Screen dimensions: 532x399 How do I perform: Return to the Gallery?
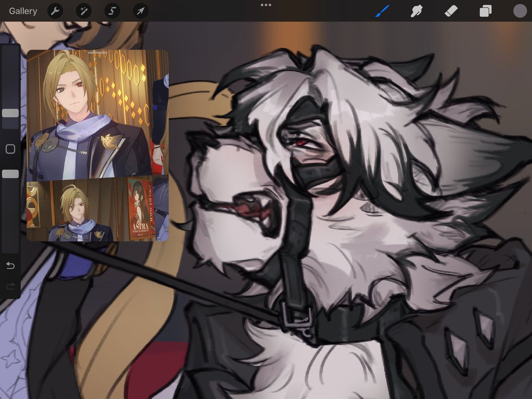tap(23, 11)
